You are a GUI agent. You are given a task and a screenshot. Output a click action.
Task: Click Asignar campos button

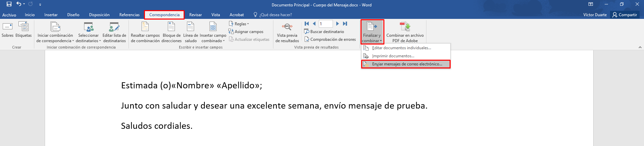tap(246, 32)
